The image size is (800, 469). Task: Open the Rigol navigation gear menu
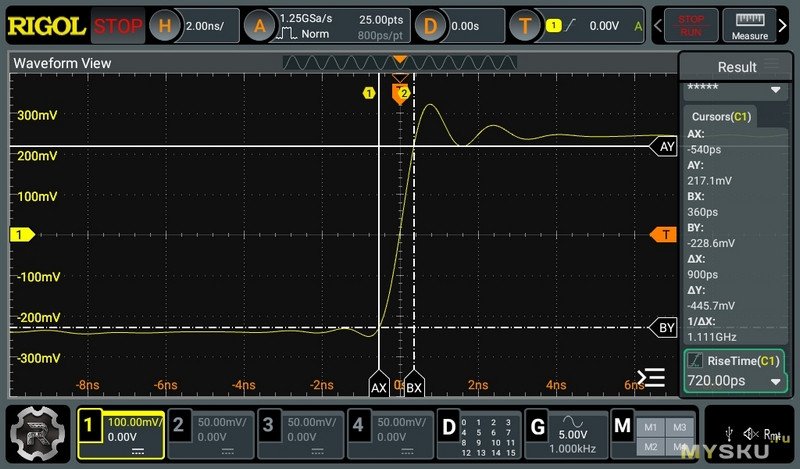39,431
